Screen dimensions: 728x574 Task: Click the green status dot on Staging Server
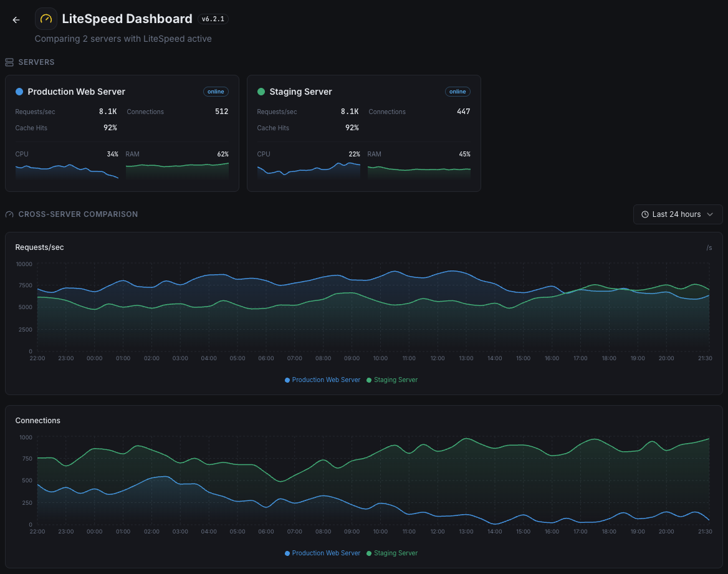[260, 92]
